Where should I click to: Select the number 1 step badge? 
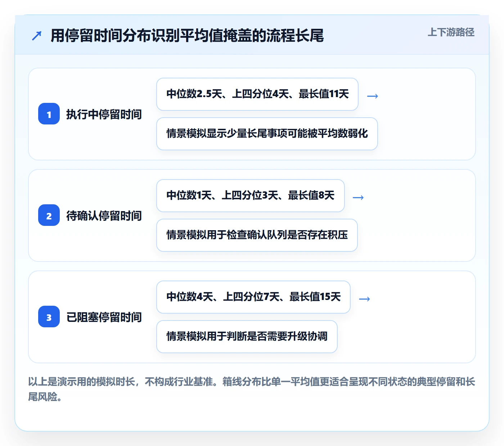pyautogui.click(x=49, y=114)
